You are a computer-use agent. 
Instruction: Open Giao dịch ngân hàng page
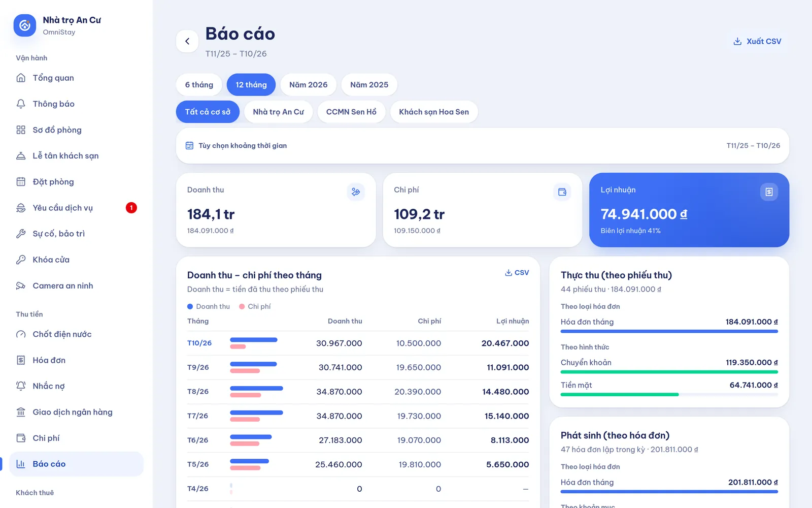click(76, 412)
